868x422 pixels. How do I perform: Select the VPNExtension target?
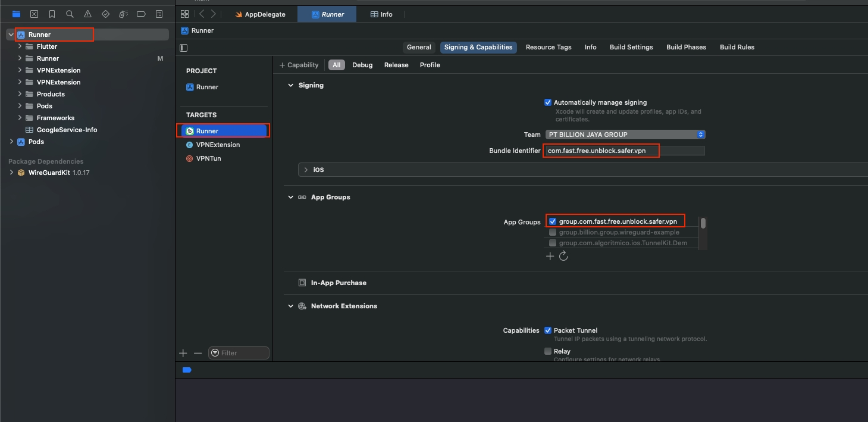coord(218,145)
